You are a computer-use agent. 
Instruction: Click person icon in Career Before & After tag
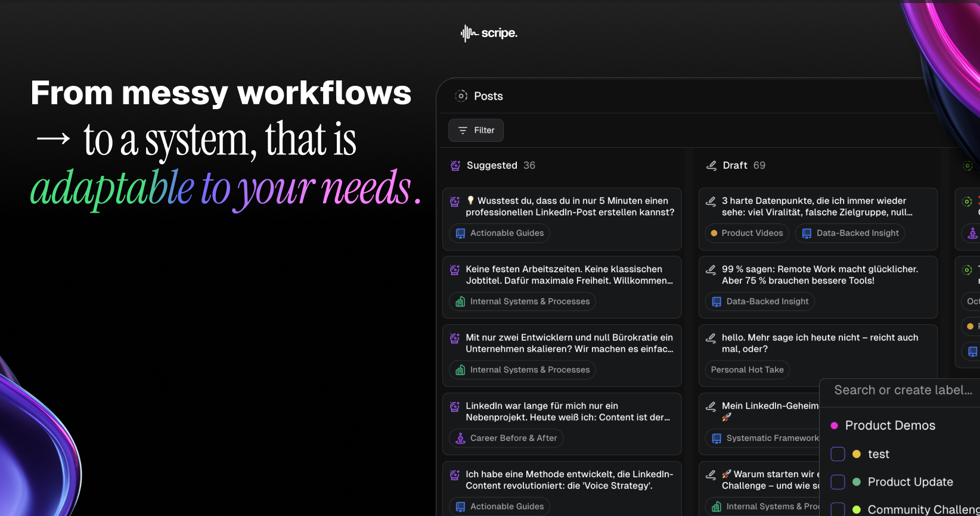pyautogui.click(x=460, y=439)
